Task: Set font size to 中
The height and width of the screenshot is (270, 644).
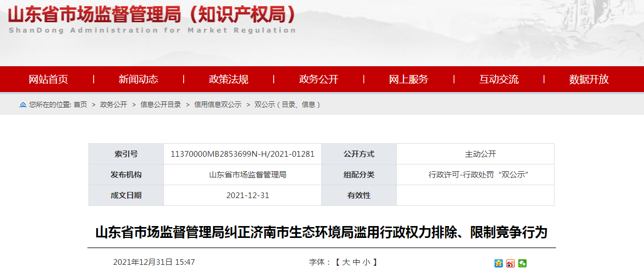Action: click(356, 263)
